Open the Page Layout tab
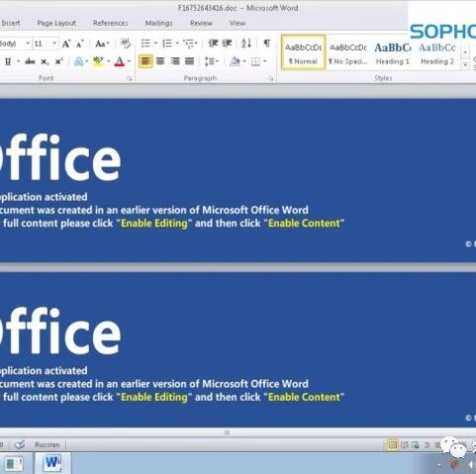Image resolution: width=476 pixels, height=474 pixels. 56,23
